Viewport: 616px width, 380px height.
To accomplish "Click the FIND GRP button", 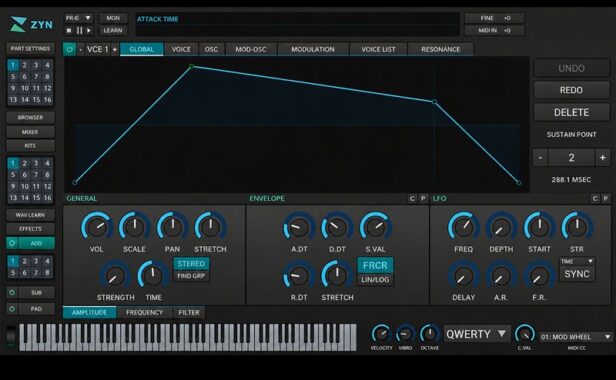I will pos(191,276).
